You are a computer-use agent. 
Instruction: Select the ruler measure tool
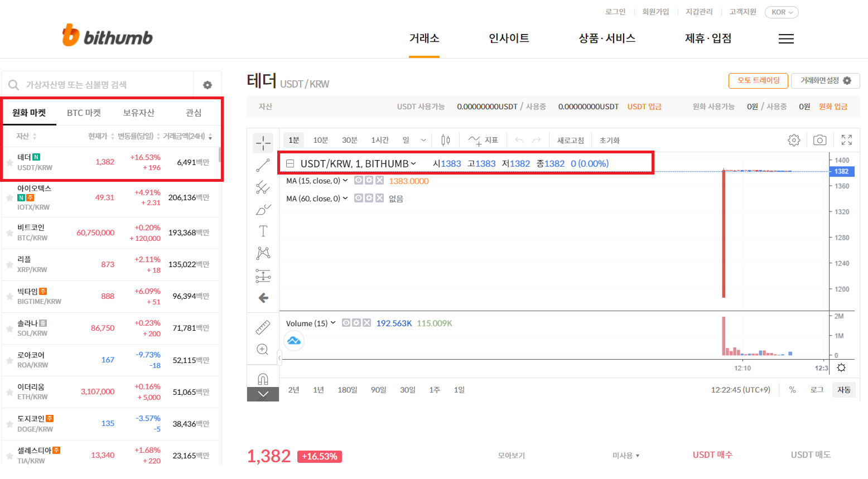click(263, 327)
